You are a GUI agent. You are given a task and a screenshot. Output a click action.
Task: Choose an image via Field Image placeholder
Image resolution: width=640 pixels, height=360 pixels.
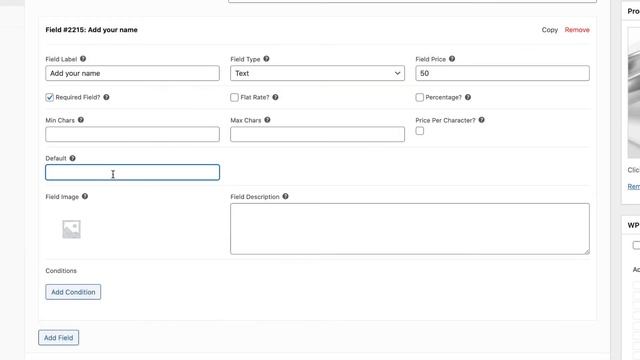click(71, 229)
